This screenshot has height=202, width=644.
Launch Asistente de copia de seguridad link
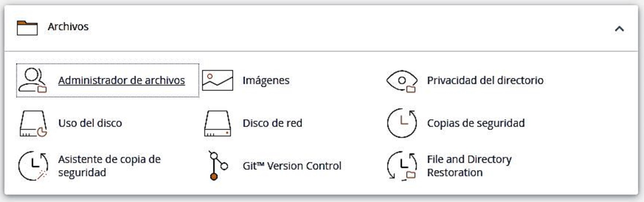click(109, 166)
